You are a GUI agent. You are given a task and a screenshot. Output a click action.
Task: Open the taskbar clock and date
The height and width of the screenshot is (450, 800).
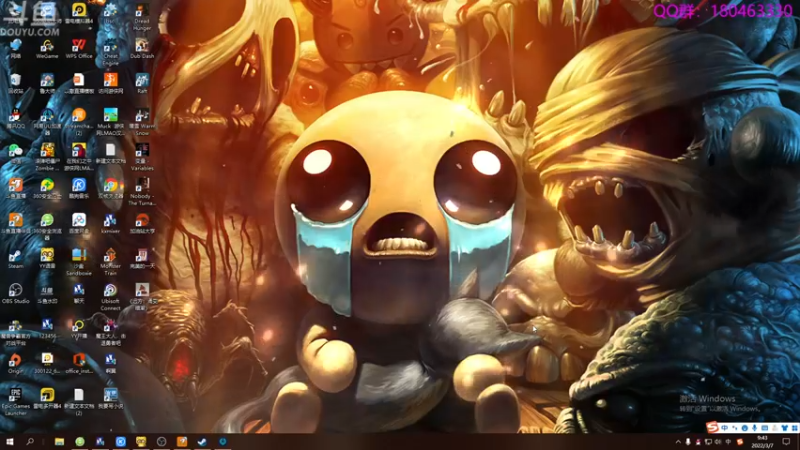pos(762,442)
